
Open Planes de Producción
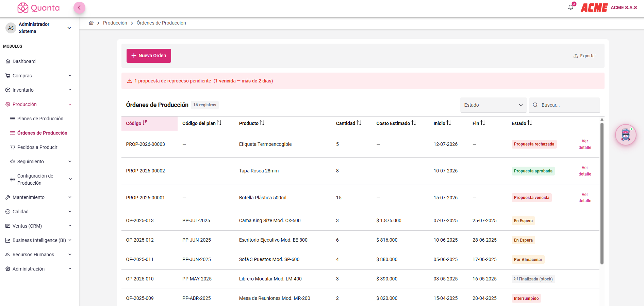39,119
